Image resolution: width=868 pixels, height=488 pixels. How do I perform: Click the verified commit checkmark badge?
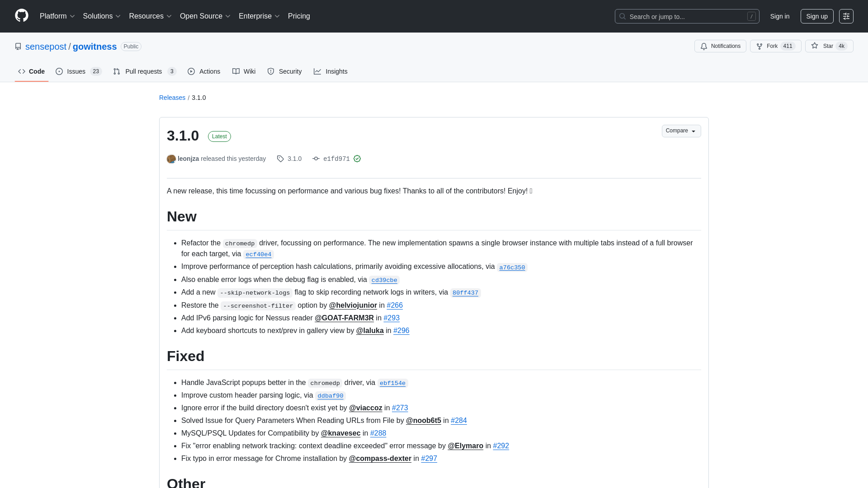pyautogui.click(x=357, y=159)
